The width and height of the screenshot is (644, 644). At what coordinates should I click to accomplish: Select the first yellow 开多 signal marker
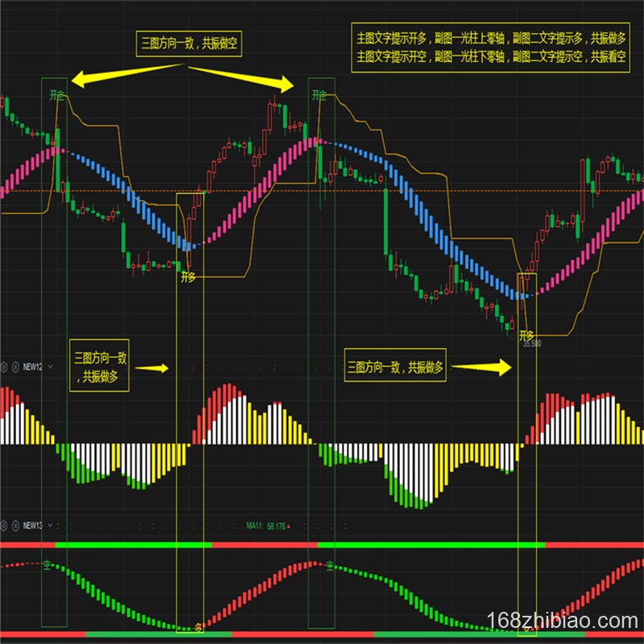(188, 277)
